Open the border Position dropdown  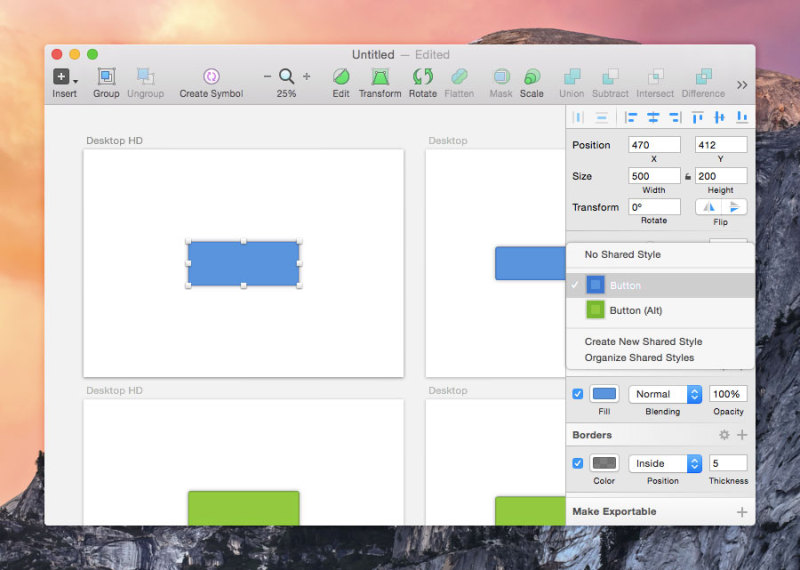(x=665, y=463)
